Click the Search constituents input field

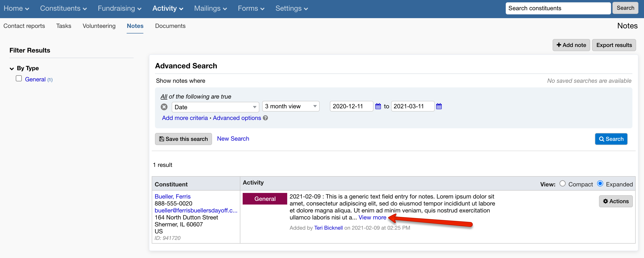point(558,8)
